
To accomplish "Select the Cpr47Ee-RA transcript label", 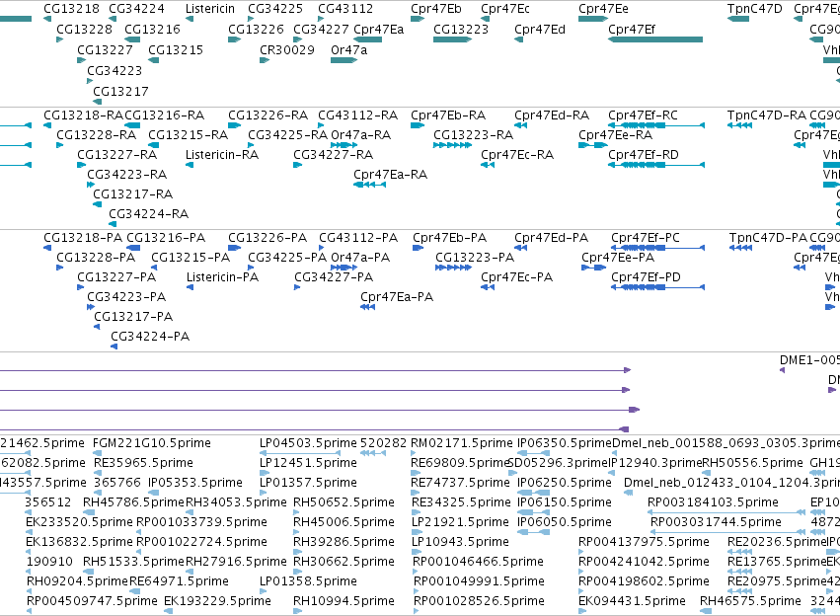I will (x=616, y=135).
